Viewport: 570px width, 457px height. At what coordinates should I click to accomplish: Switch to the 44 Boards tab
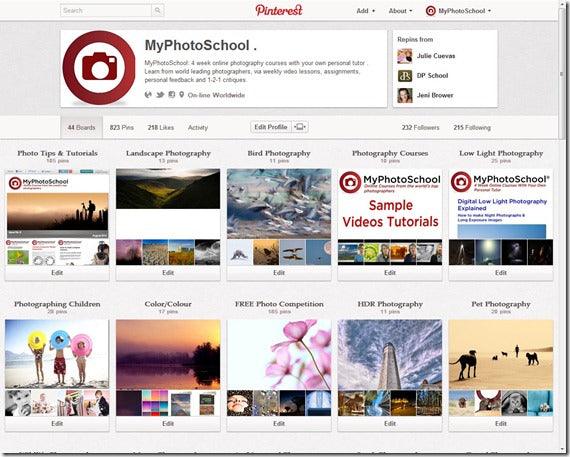click(x=81, y=128)
